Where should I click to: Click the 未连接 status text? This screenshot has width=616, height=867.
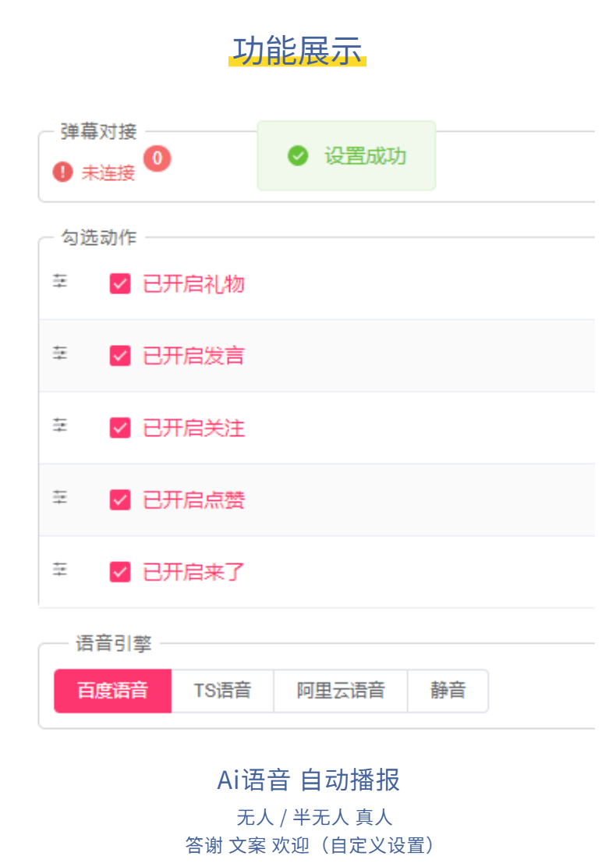[108, 172]
